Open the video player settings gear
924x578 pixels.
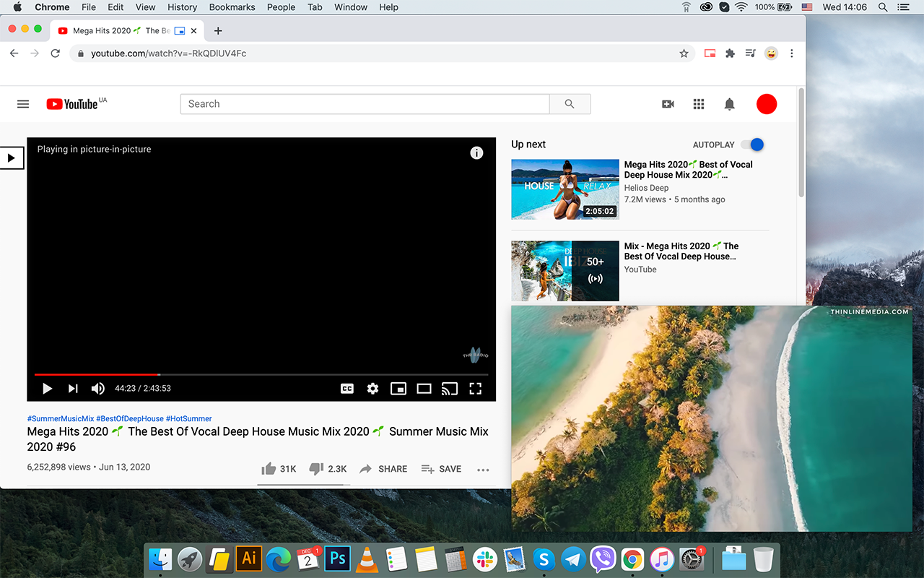372,389
